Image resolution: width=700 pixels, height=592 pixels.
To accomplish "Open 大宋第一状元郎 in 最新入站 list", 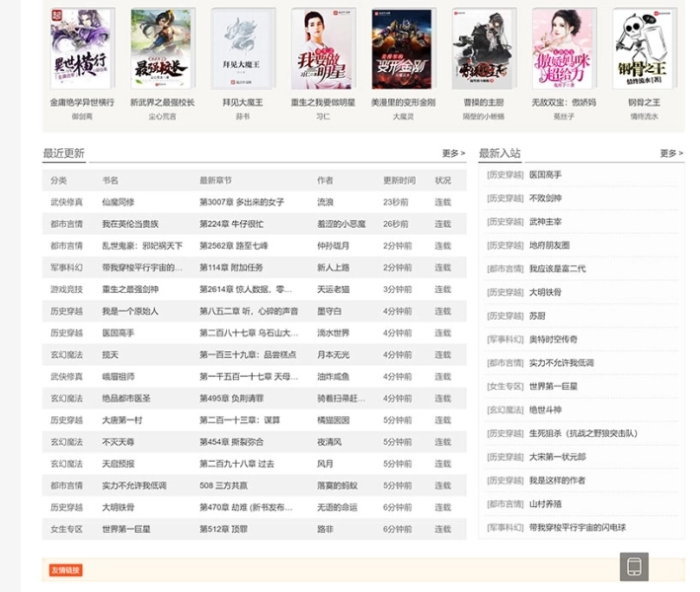I will click(x=558, y=457).
